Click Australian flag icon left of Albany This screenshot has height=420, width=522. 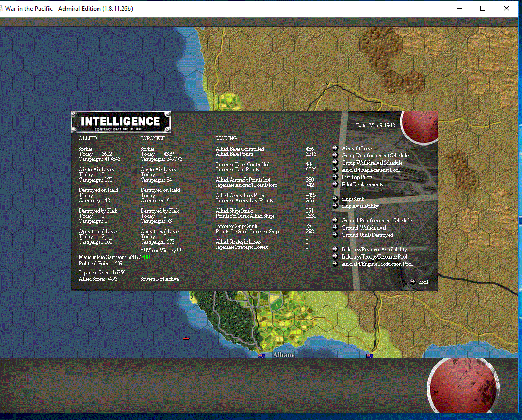[262, 356]
